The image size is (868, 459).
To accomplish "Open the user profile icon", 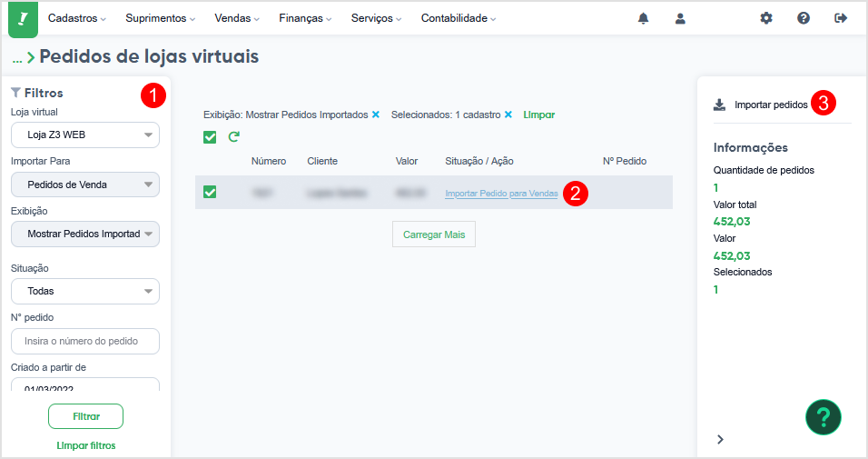I will (x=680, y=18).
